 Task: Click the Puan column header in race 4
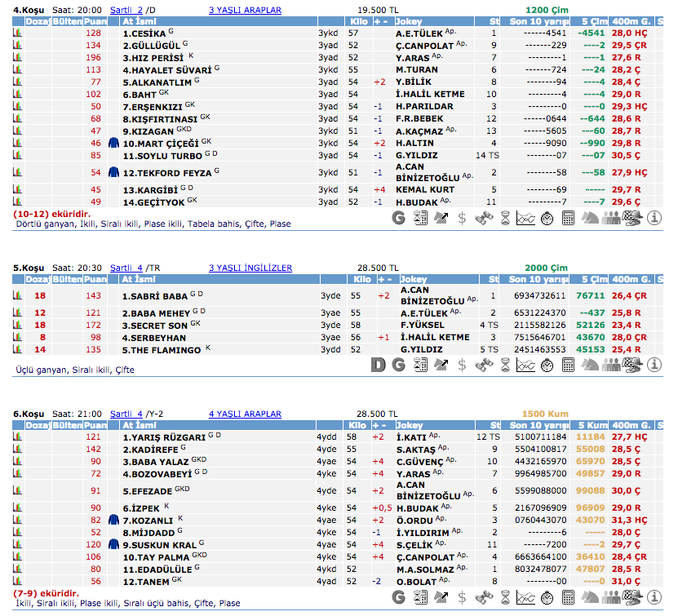pyautogui.click(x=95, y=22)
